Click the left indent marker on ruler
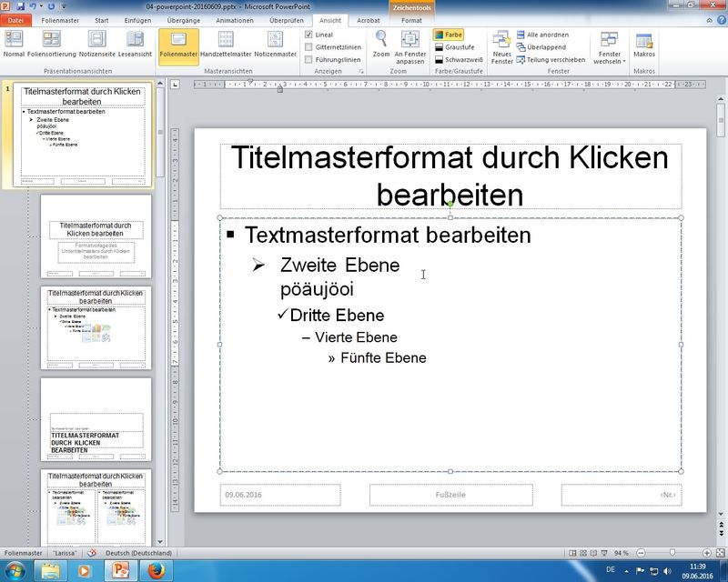The width and height of the screenshot is (728, 582). click(x=280, y=88)
